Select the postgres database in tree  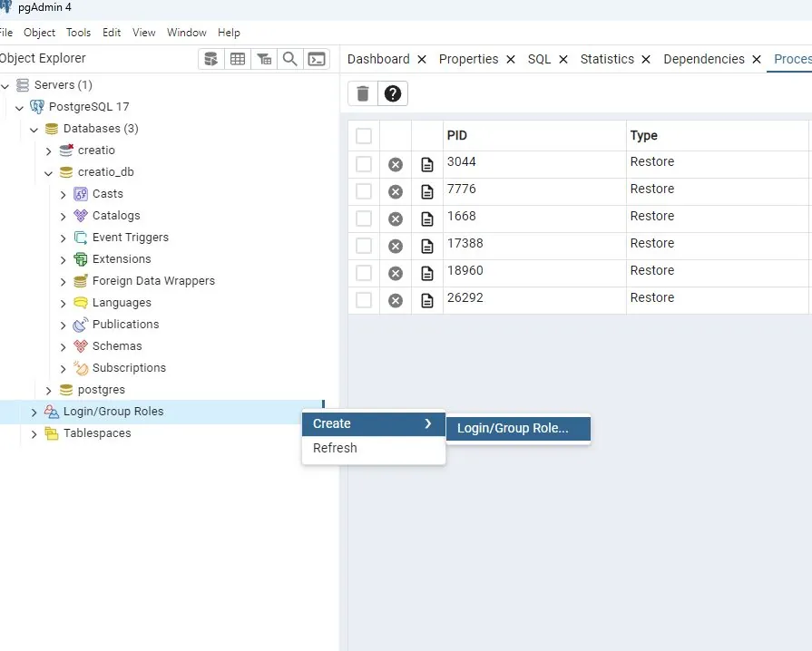click(x=102, y=390)
